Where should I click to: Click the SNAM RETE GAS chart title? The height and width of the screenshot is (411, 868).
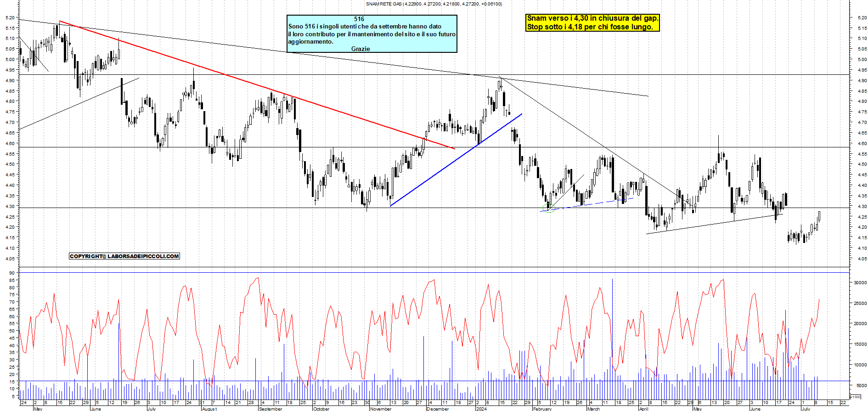pos(434,4)
